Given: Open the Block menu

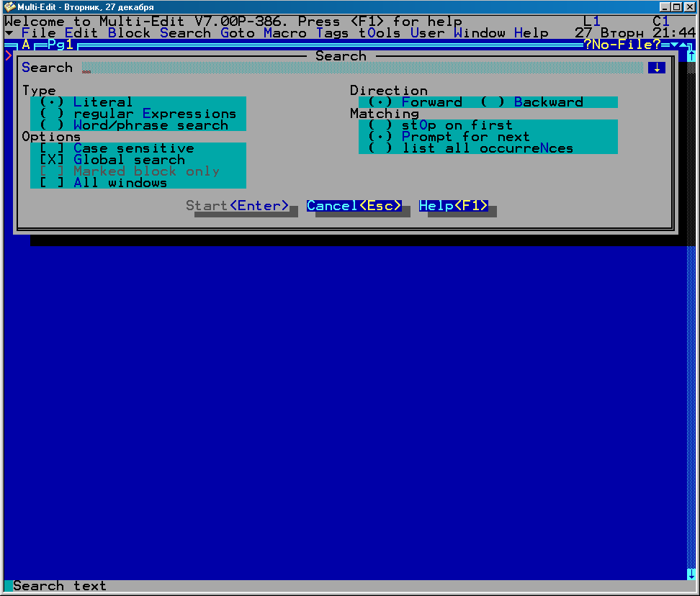Looking at the screenshot, I should (x=129, y=33).
